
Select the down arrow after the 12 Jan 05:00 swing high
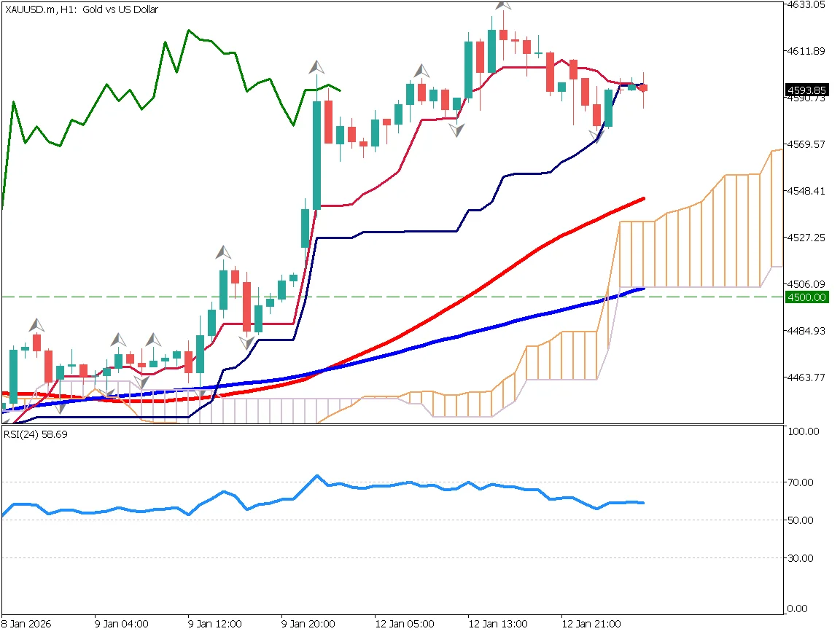click(x=458, y=131)
